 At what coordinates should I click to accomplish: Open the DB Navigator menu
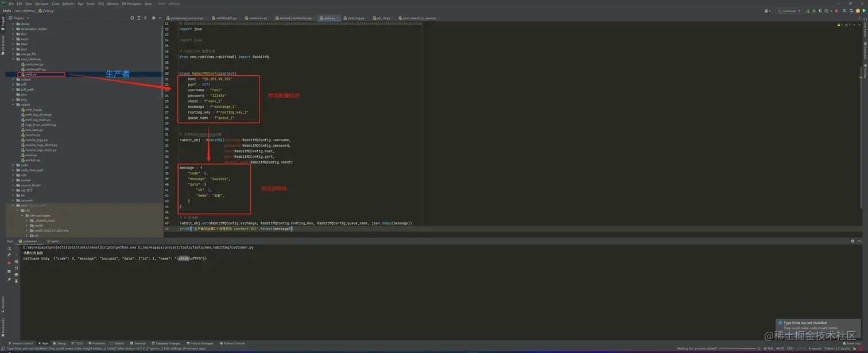[x=131, y=3]
